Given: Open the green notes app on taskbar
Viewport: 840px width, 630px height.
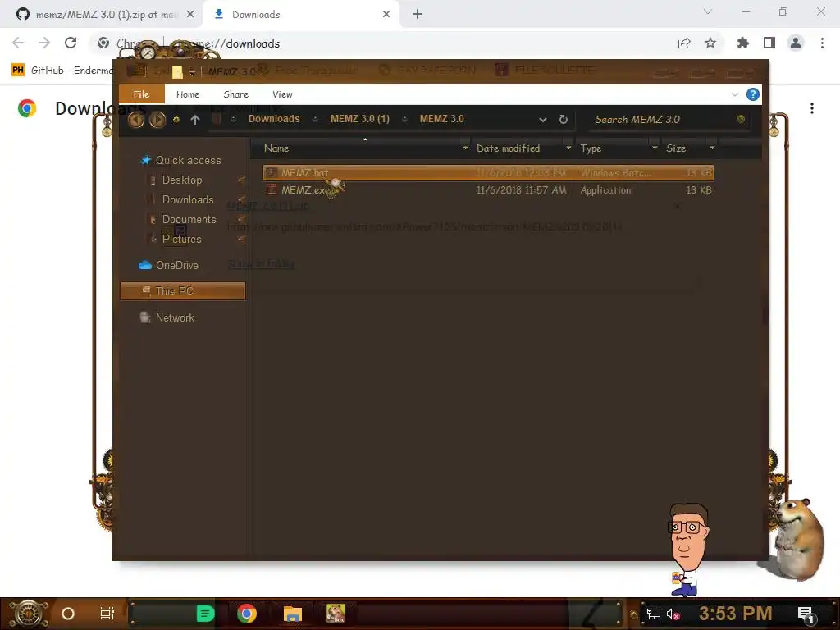Looking at the screenshot, I should 205,614.
